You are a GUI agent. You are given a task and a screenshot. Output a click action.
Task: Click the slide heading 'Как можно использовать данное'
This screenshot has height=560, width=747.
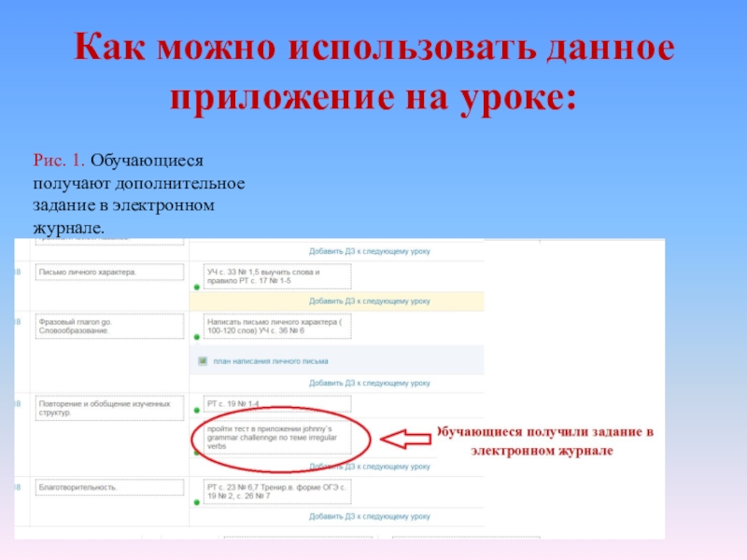(x=374, y=47)
